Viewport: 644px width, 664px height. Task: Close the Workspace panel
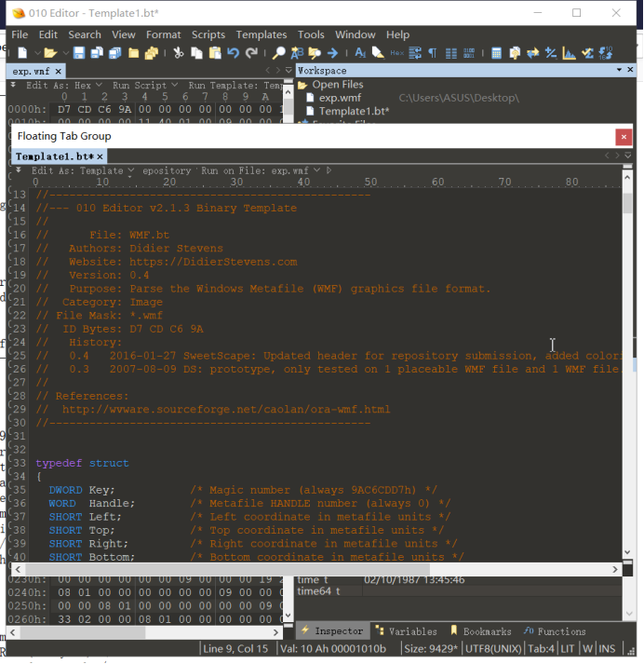630,70
